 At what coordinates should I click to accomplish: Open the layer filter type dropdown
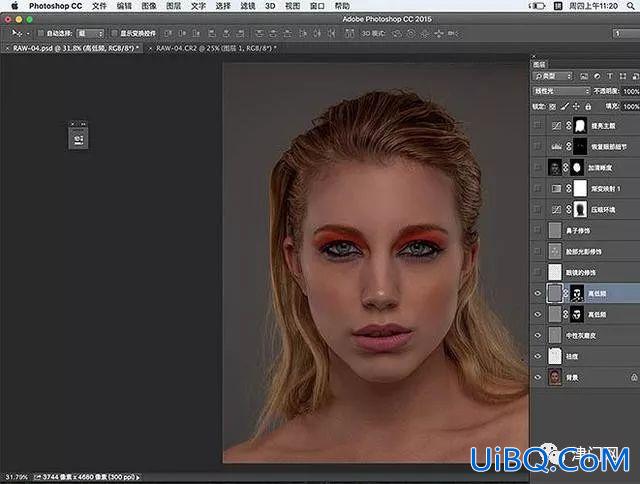point(552,76)
